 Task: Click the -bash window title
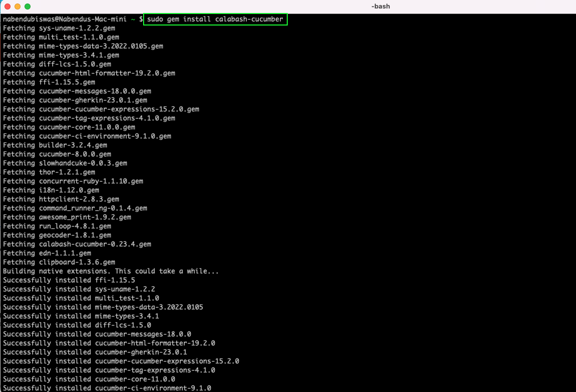point(380,6)
